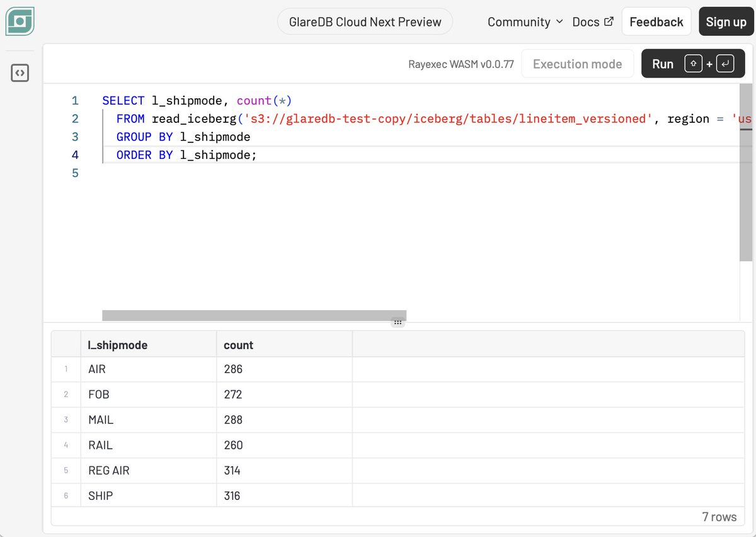Click the row number 3 cell
Image resolution: width=756 pixels, height=537 pixels.
(66, 420)
